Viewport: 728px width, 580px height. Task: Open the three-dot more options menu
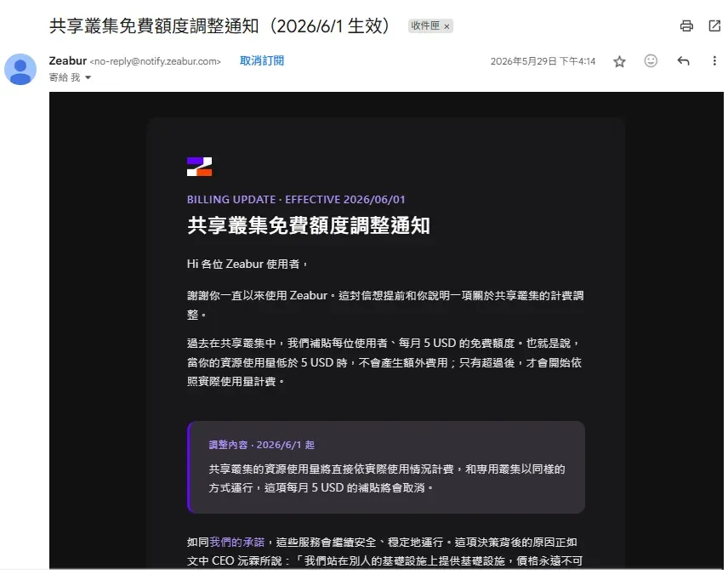coord(714,61)
